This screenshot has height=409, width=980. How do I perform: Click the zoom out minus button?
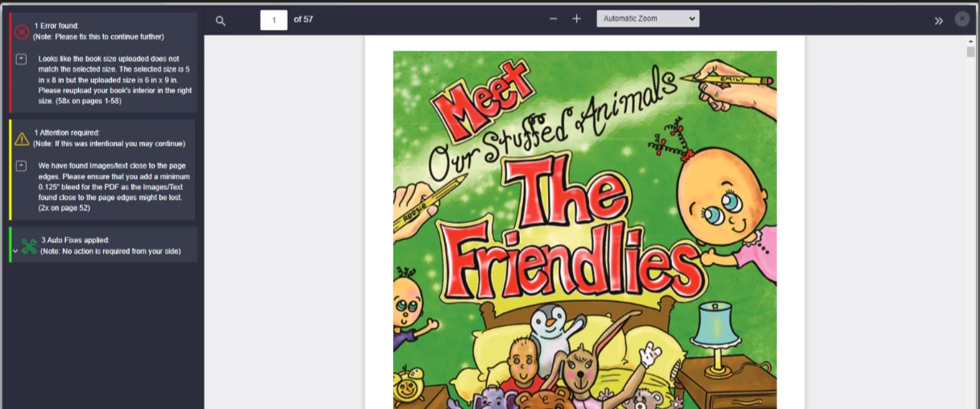pyautogui.click(x=553, y=19)
